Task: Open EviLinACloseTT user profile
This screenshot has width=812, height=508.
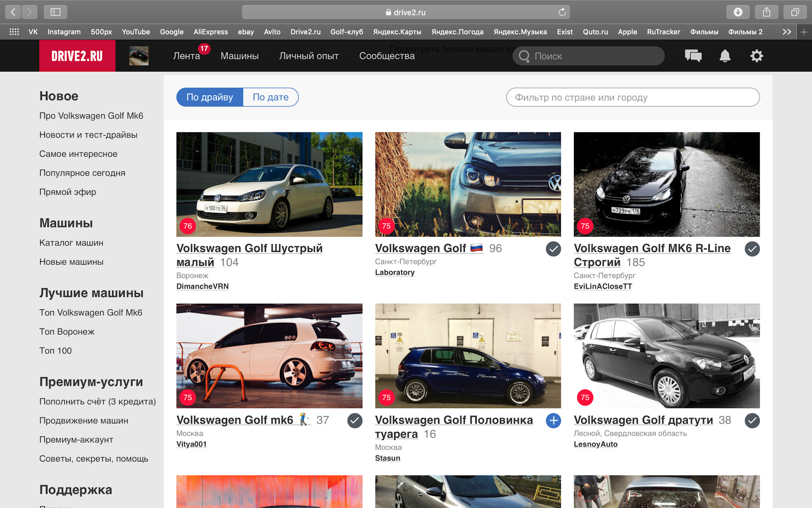Action: (x=603, y=287)
